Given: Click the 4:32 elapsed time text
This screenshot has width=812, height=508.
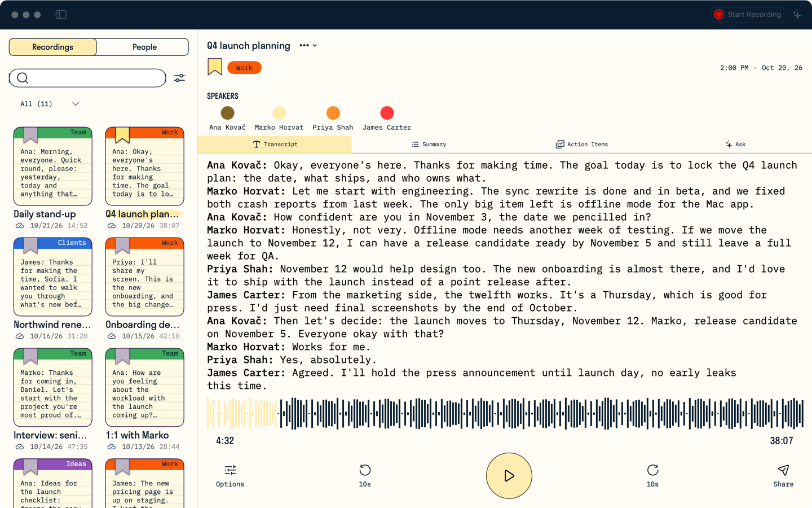Looking at the screenshot, I should pos(225,441).
